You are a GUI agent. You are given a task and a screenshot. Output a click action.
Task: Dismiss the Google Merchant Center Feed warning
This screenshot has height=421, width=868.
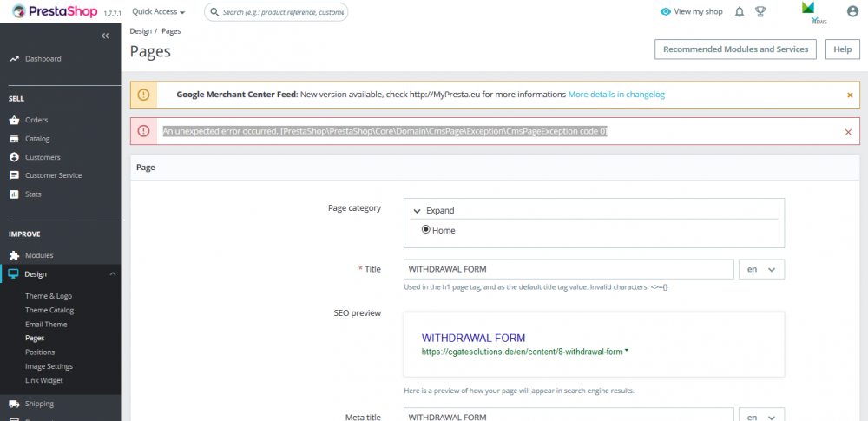[850, 95]
